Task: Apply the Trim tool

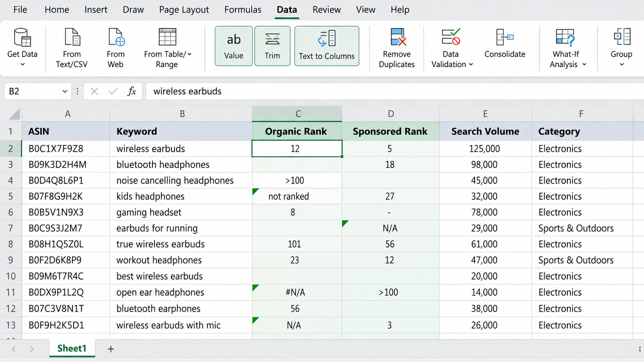Action: click(x=272, y=46)
